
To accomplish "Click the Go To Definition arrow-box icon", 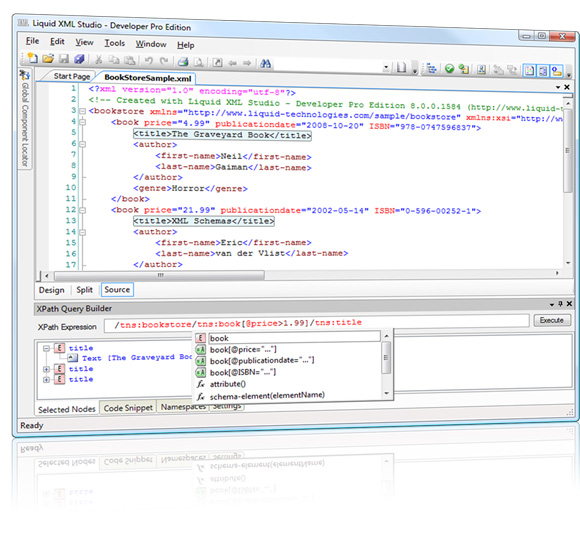I will coord(218,63).
